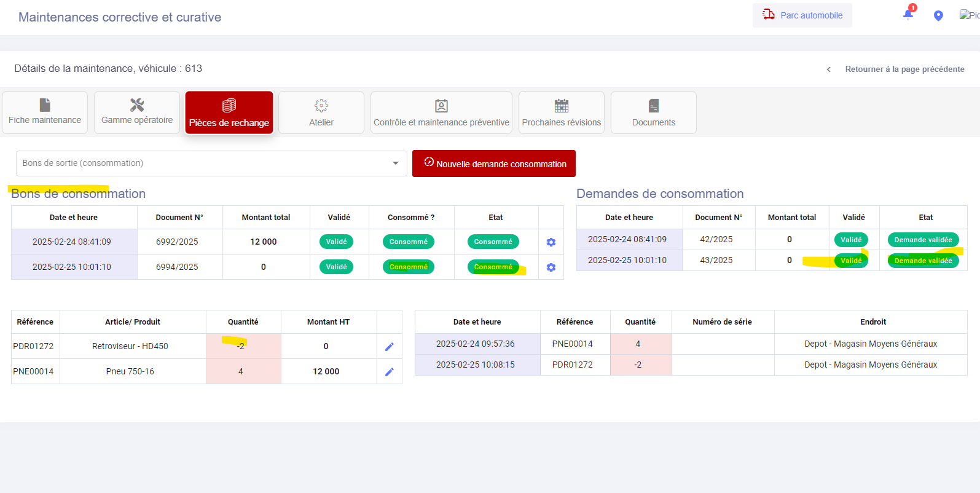This screenshot has height=493, width=980.
Task: Open settings gear for document 6994/2025
Action: click(551, 267)
